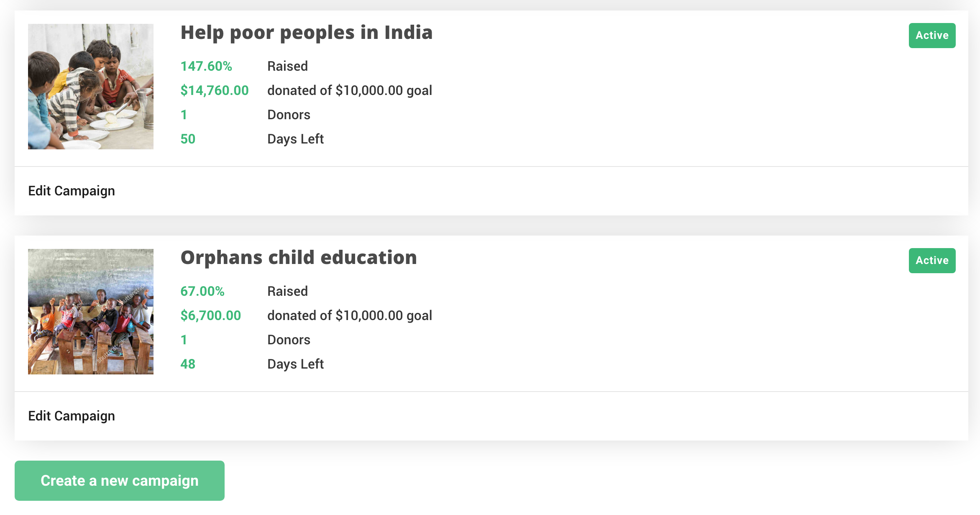Click the 48 days left number

[188, 364]
